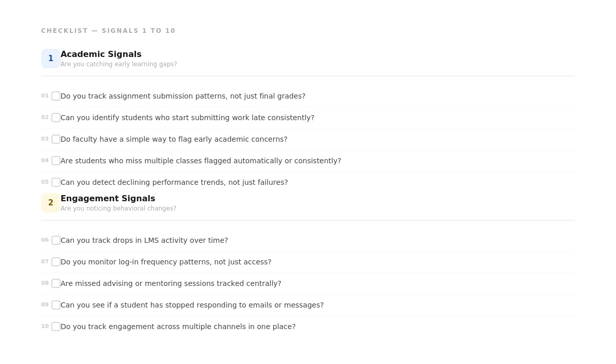Tick the LMS activity drops checkbox
Screen dimensions: 616x364
coord(56,240)
